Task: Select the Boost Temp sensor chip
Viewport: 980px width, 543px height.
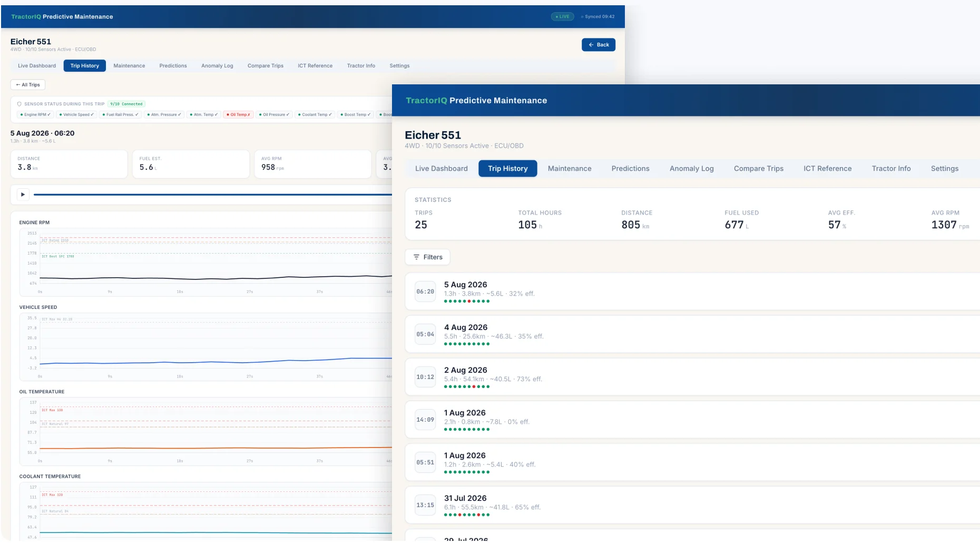Action: [x=356, y=114]
